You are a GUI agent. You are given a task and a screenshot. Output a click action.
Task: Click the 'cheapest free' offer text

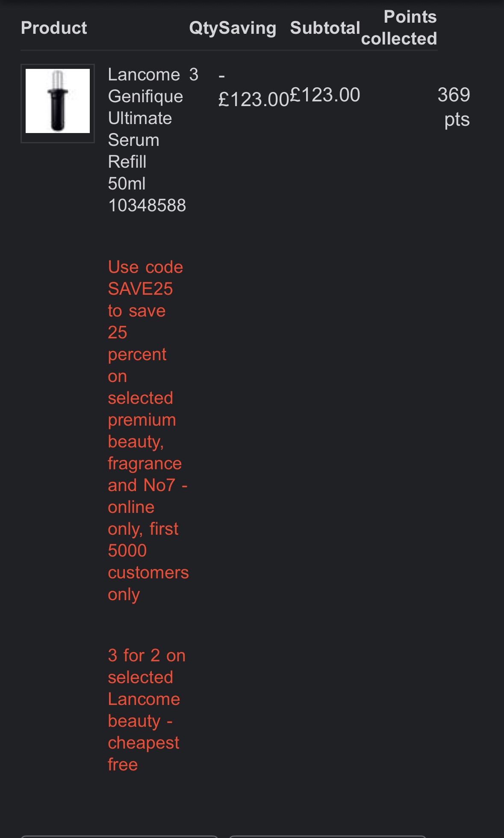(144, 754)
